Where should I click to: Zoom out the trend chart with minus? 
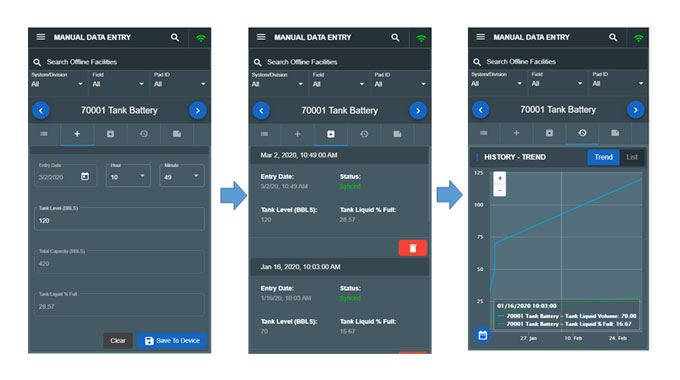[500, 190]
